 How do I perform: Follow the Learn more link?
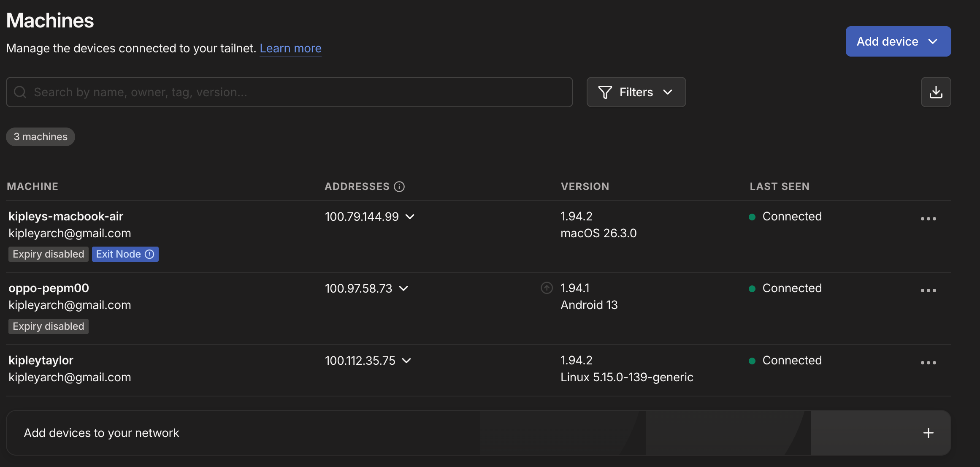[x=290, y=48]
